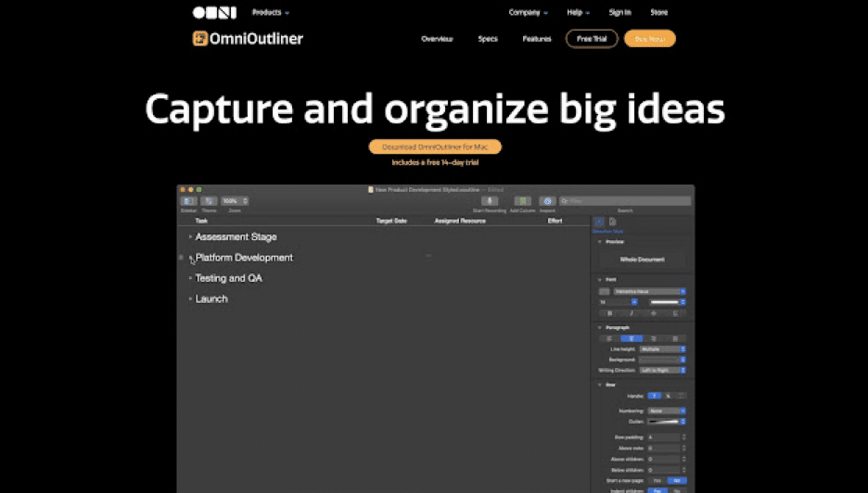This screenshot has width=868, height=493.
Task: Go to the Overview tab
Action: pos(437,39)
